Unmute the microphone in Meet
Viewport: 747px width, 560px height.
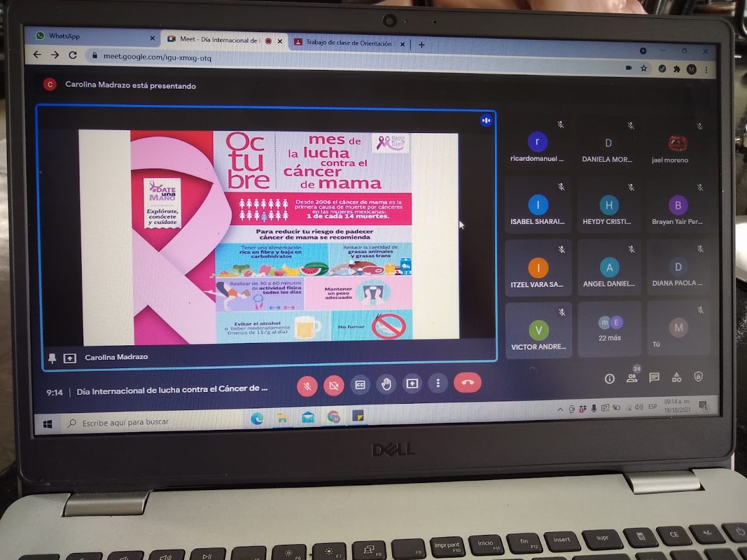(x=307, y=386)
